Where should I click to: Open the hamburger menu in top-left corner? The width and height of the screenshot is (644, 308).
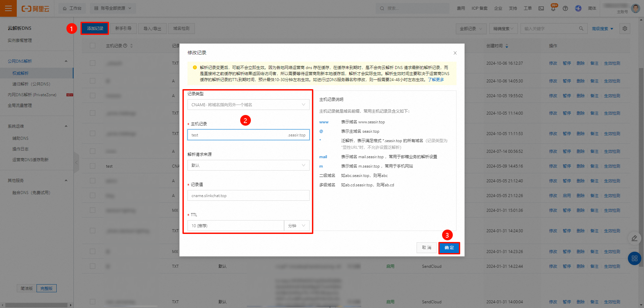[x=8, y=8]
